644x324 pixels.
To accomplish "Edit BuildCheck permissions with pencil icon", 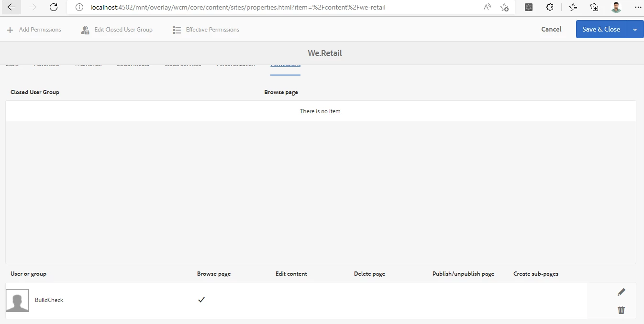I will (x=621, y=292).
